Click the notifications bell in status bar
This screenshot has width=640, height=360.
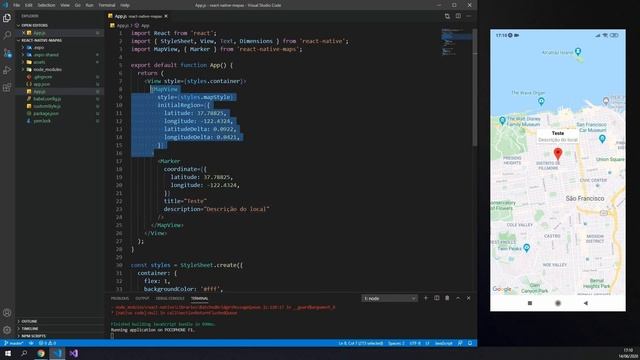[470, 343]
